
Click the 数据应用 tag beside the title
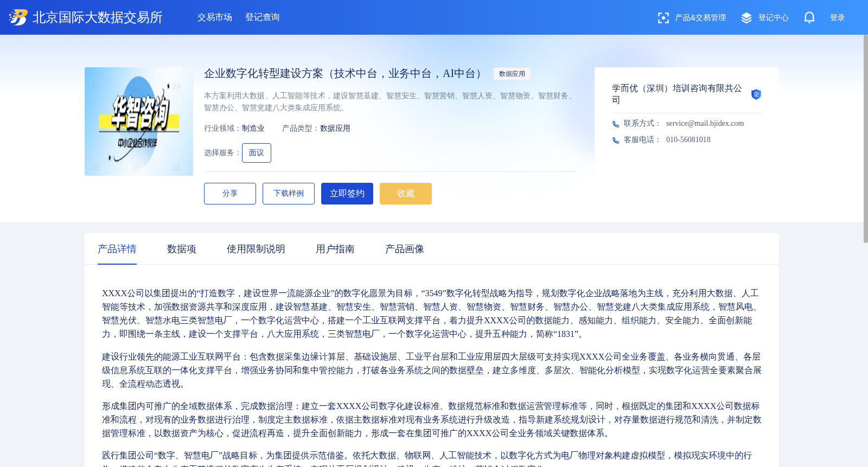pos(512,74)
